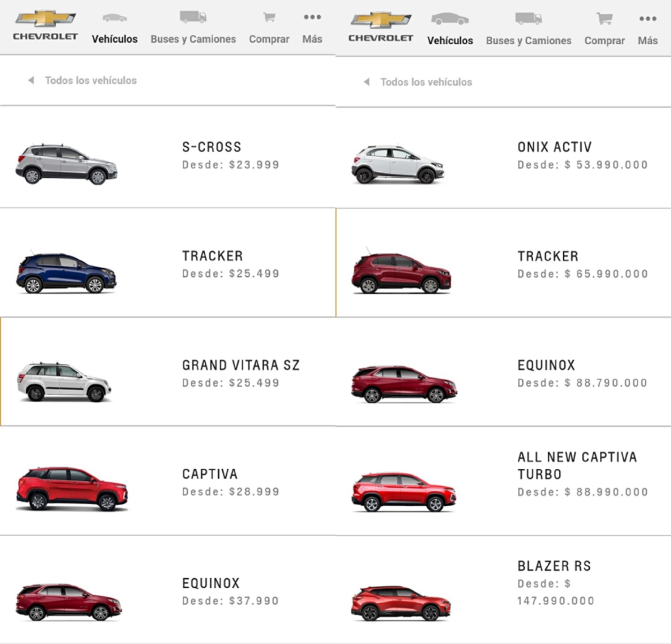Click the white Onix Activ car image
The height and width of the screenshot is (644, 671).
pyautogui.click(x=398, y=164)
